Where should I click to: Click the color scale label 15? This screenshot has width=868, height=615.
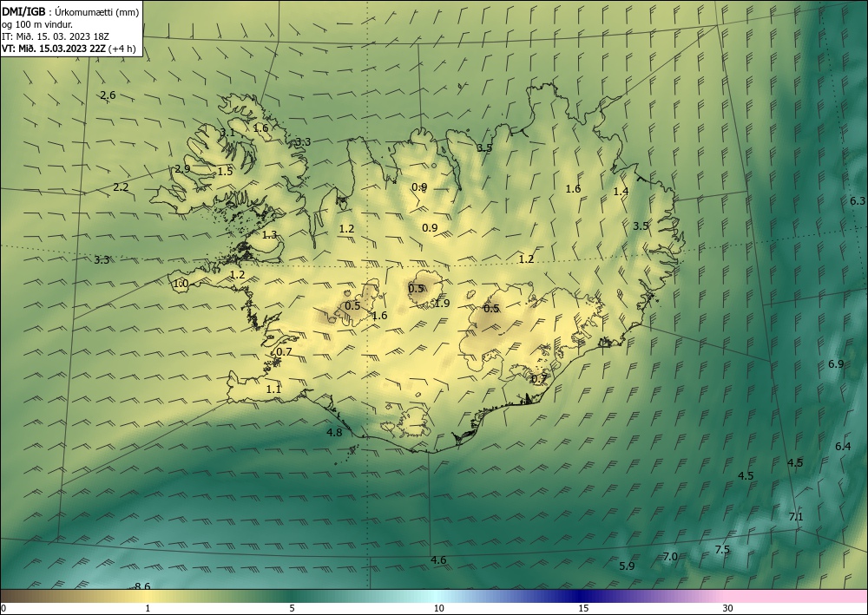tap(583, 609)
